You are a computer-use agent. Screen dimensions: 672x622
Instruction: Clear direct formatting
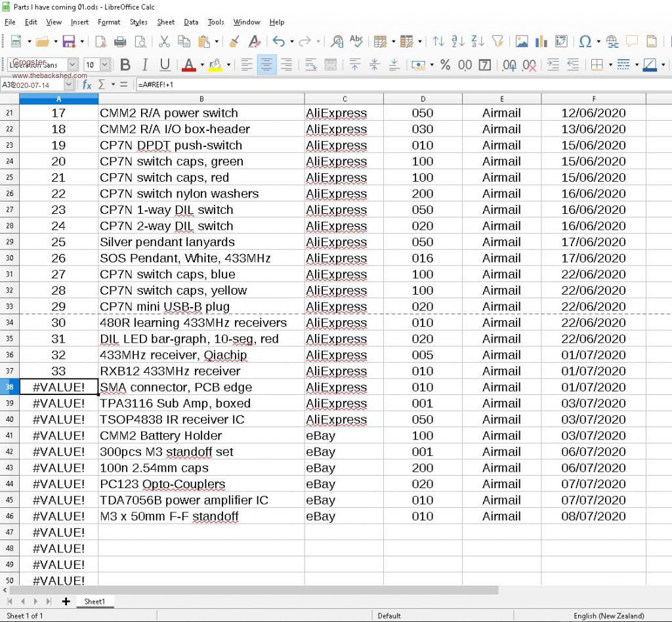point(254,41)
